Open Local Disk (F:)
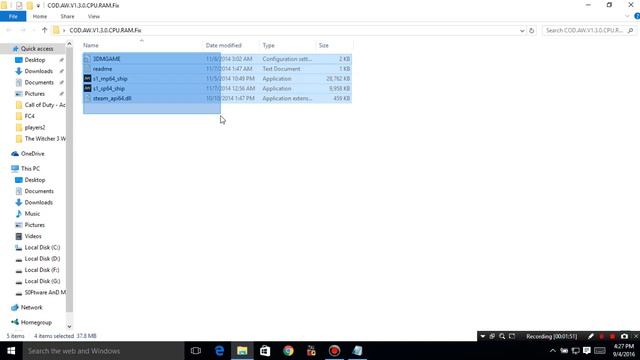This screenshot has height=360, width=640. click(42, 270)
